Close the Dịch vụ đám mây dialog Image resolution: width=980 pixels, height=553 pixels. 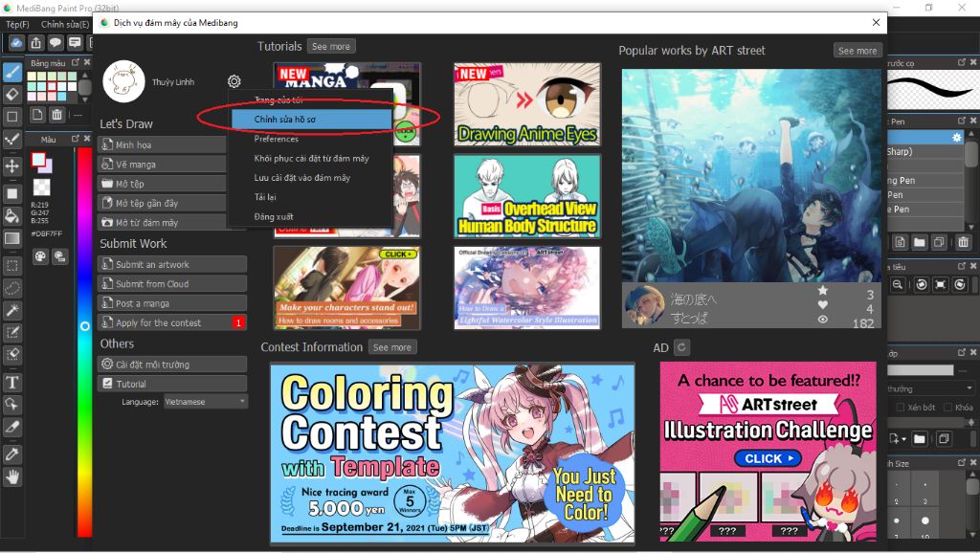click(x=876, y=23)
